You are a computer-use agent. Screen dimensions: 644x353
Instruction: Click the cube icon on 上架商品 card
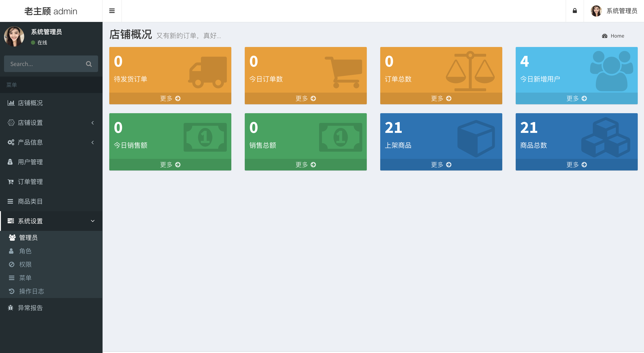point(476,138)
